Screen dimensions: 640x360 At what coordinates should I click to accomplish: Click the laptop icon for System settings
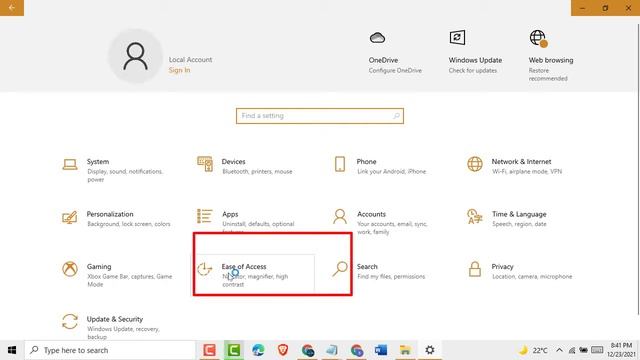click(70, 164)
